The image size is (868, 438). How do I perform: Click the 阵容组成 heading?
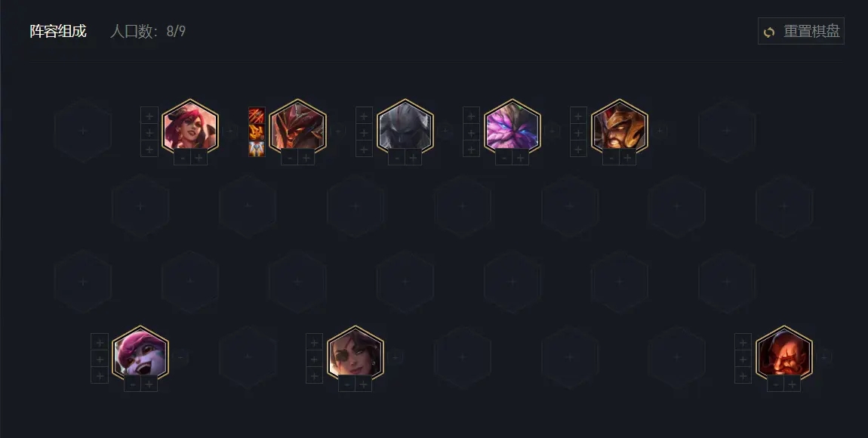pos(58,31)
